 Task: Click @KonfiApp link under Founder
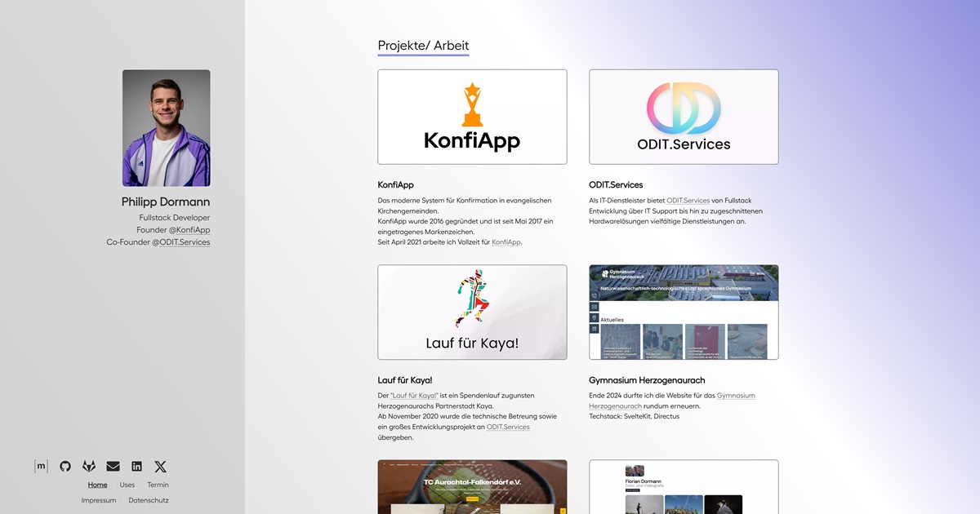point(189,230)
